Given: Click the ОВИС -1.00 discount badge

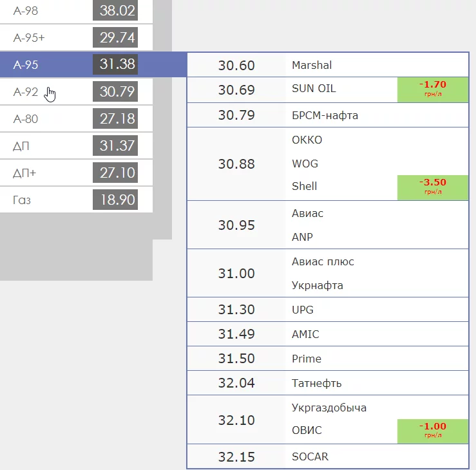Looking at the screenshot, I should click(432, 431).
